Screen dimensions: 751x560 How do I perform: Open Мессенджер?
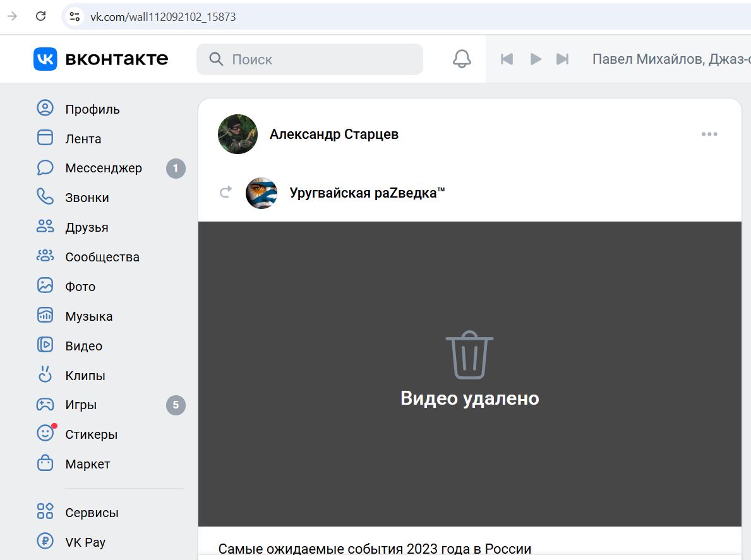(104, 168)
